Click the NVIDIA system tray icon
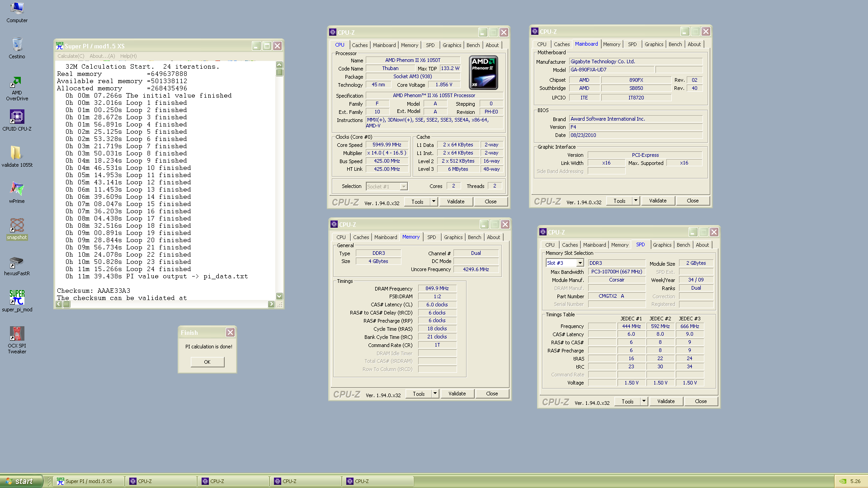 tap(842, 481)
